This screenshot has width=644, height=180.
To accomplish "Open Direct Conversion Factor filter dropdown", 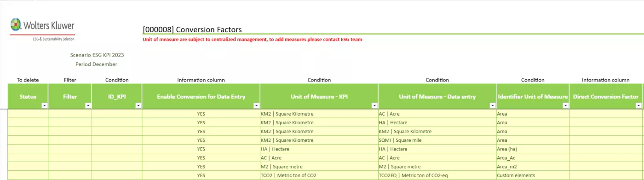I will tap(638, 106).
